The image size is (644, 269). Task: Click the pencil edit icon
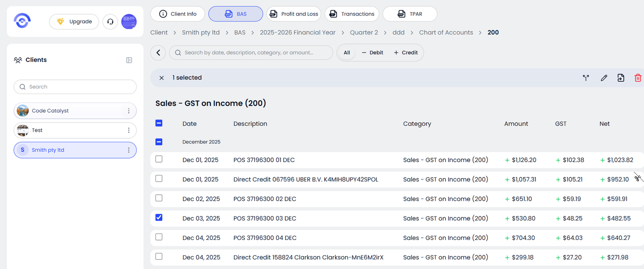[604, 78]
